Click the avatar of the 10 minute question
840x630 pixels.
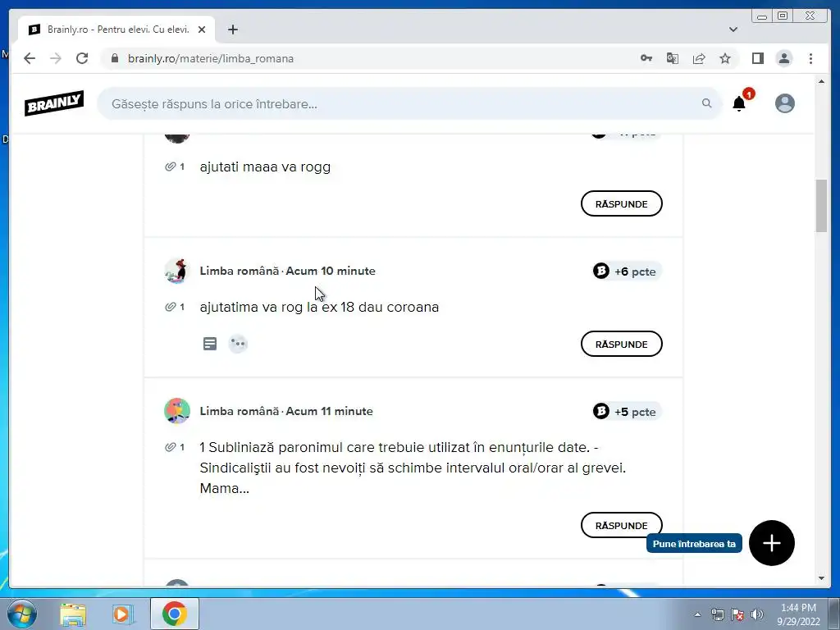tap(177, 271)
